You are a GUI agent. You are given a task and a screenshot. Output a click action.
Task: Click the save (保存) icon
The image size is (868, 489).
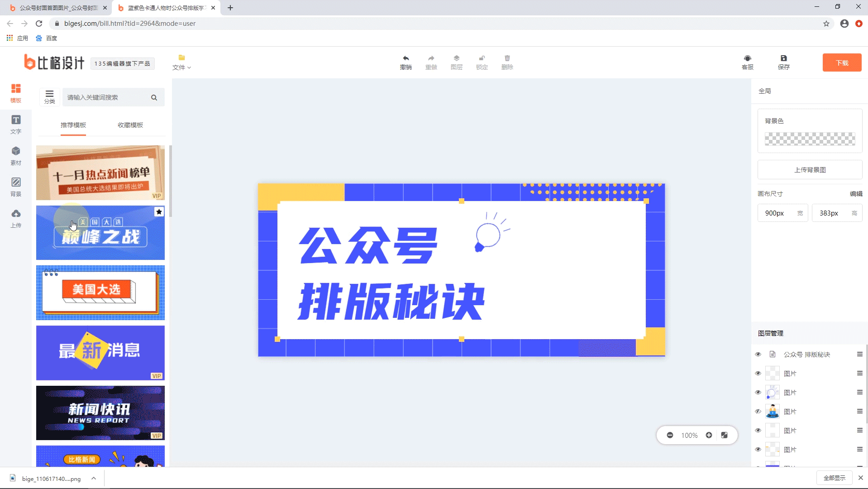click(783, 58)
